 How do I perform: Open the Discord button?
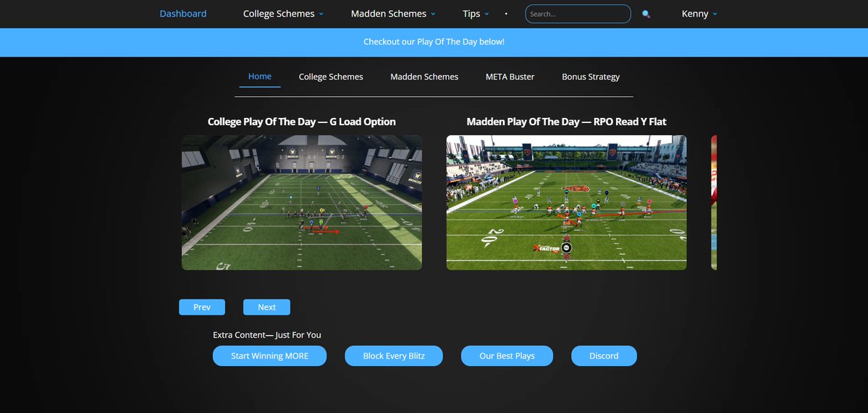604,356
